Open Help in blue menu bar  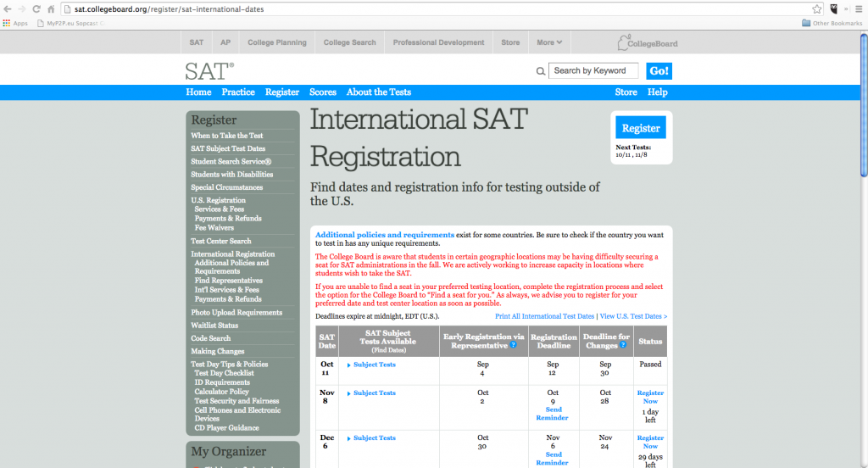[x=658, y=92]
